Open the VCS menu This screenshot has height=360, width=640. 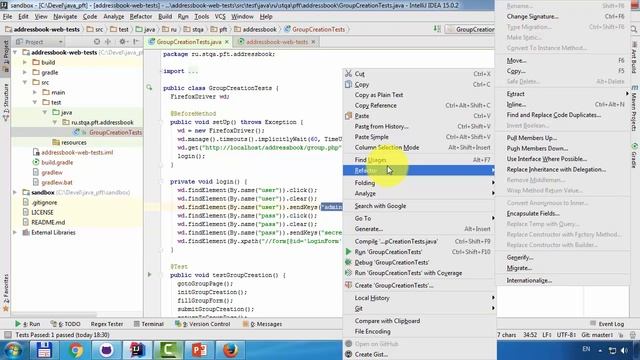(x=220, y=17)
